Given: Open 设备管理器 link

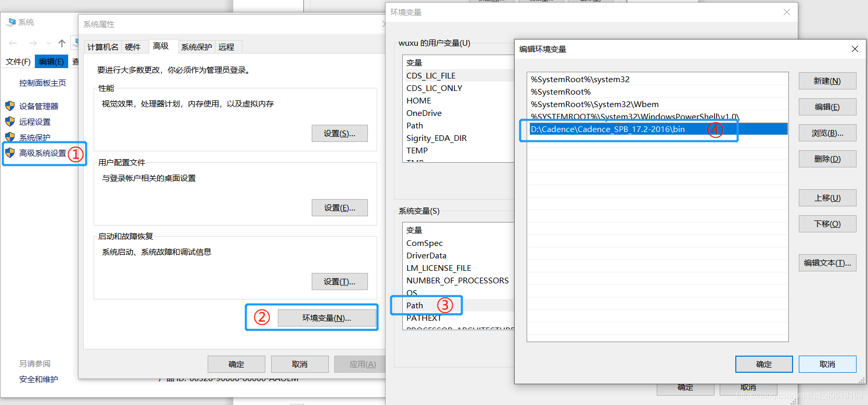Looking at the screenshot, I should (39, 106).
